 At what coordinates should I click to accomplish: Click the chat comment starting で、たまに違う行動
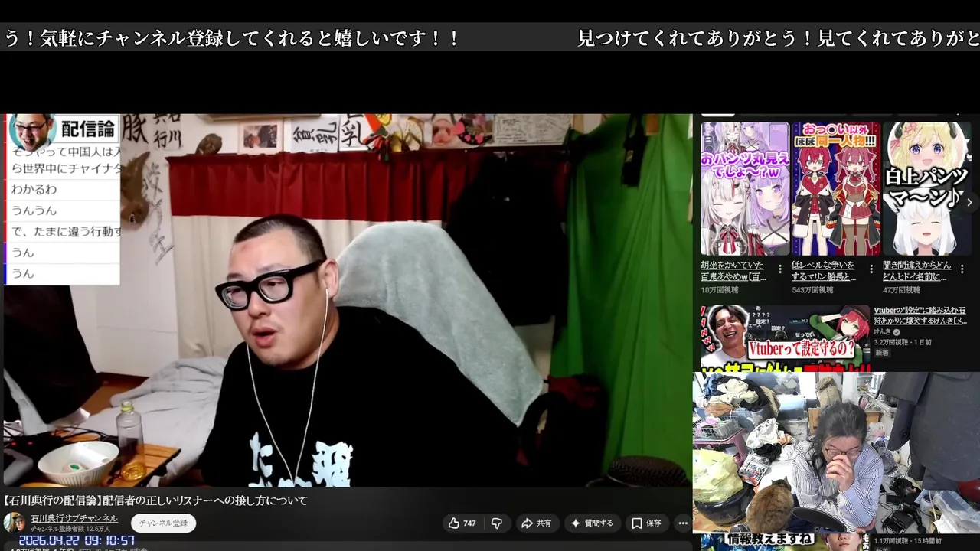click(x=66, y=231)
